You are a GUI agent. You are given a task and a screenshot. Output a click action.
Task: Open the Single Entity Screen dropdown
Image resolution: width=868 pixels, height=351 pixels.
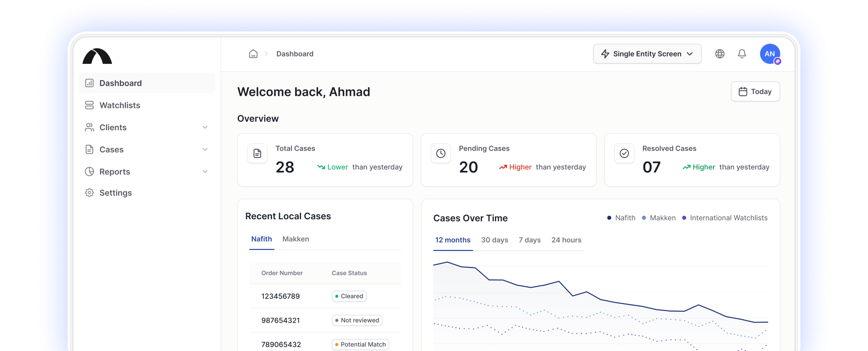point(647,54)
